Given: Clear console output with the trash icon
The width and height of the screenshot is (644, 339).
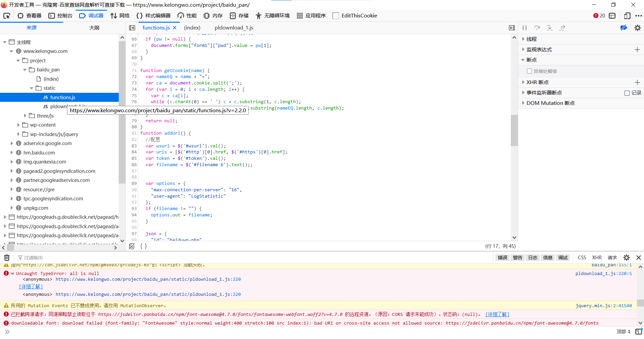Looking at the screenshot, I should [7, 257].
